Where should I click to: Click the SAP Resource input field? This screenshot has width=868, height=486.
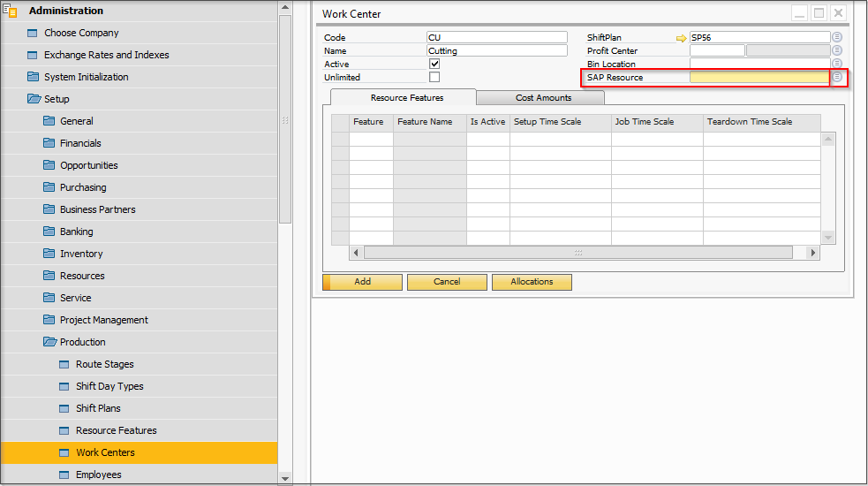tap(759, 78)
